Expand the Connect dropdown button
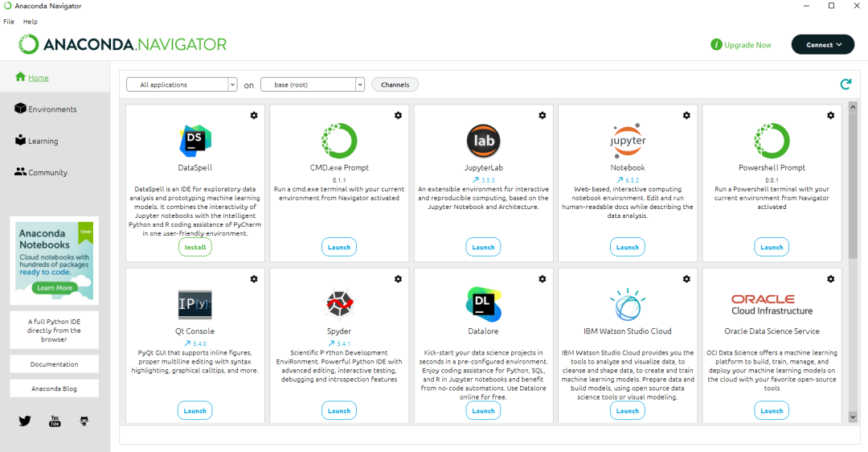The width and height of the screenshot is (868, 452). [823, 44]
